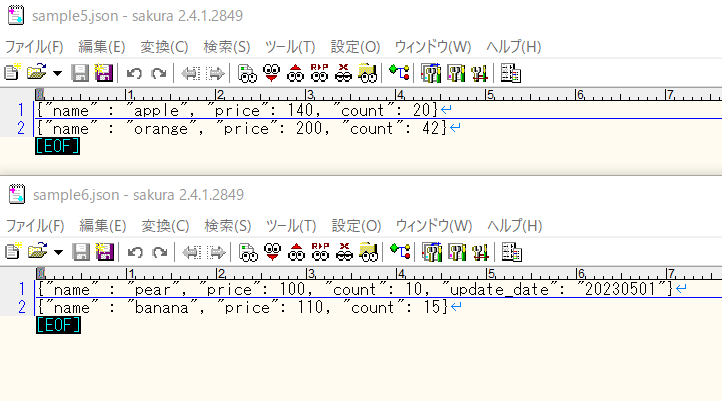Click Jump history forward icon in sample6.json window
This screenshot has width=722, height=401.
click(216, 252)
